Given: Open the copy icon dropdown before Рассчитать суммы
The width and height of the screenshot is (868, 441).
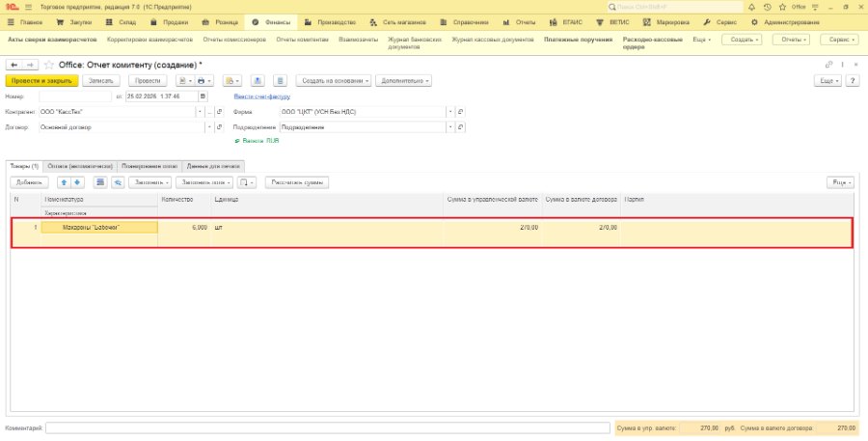Looking at the screenshot, I should (246, 182).
